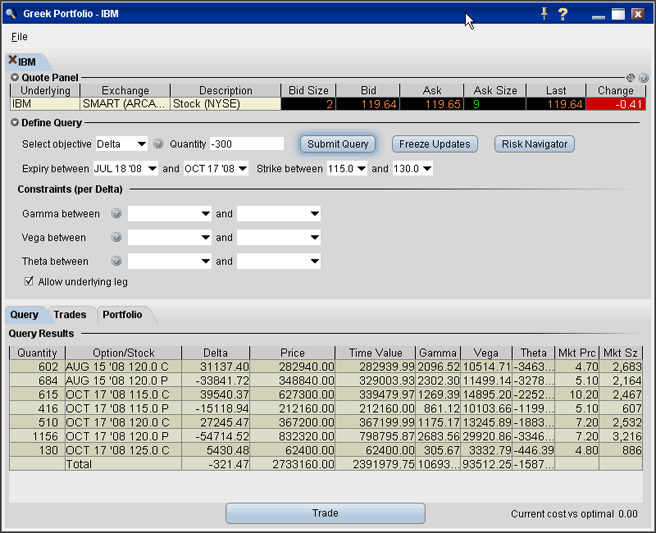
Task: Click the Quantity column header in results
Action: tap(37, 353)
